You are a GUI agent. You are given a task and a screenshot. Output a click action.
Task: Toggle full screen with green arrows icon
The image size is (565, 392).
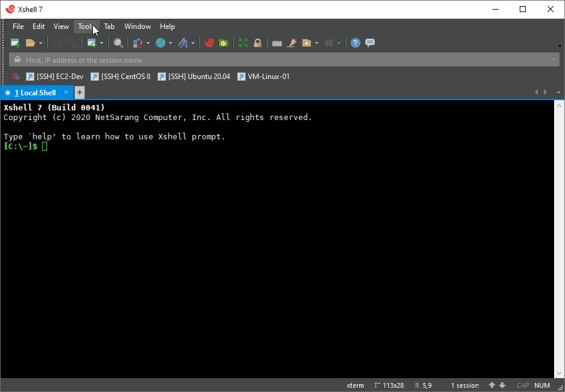[243, 43]
